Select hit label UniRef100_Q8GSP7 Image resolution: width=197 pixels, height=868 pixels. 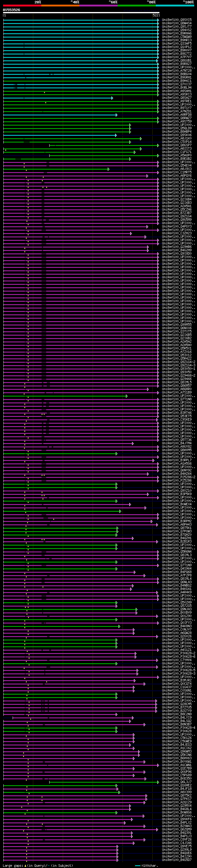[x=177, y=145]
